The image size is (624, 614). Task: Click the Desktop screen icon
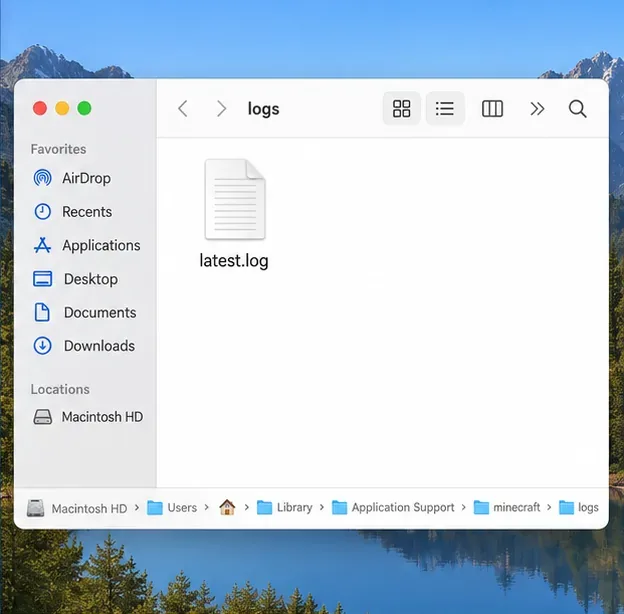42,279
